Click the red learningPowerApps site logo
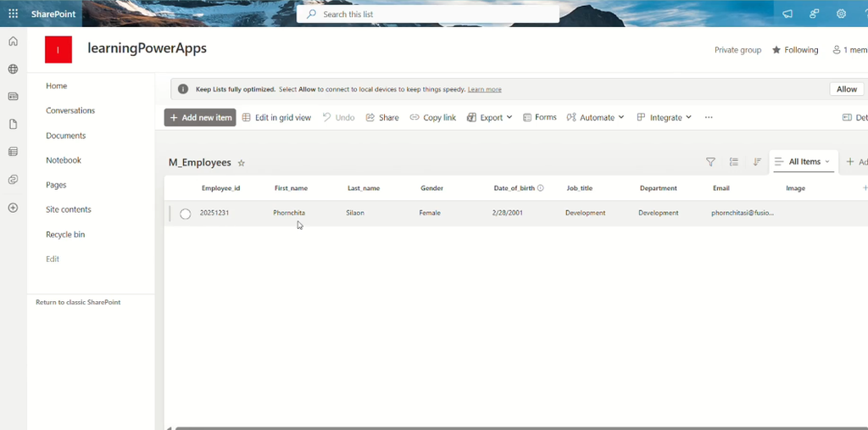Screen dimensions: 868x430 [58, 50]
